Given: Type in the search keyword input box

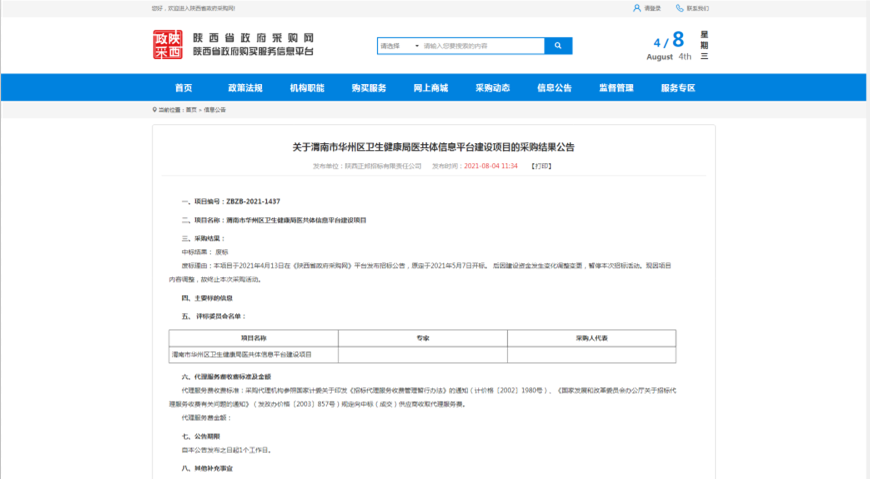Looking at the screenshot, I should point(480,46).
